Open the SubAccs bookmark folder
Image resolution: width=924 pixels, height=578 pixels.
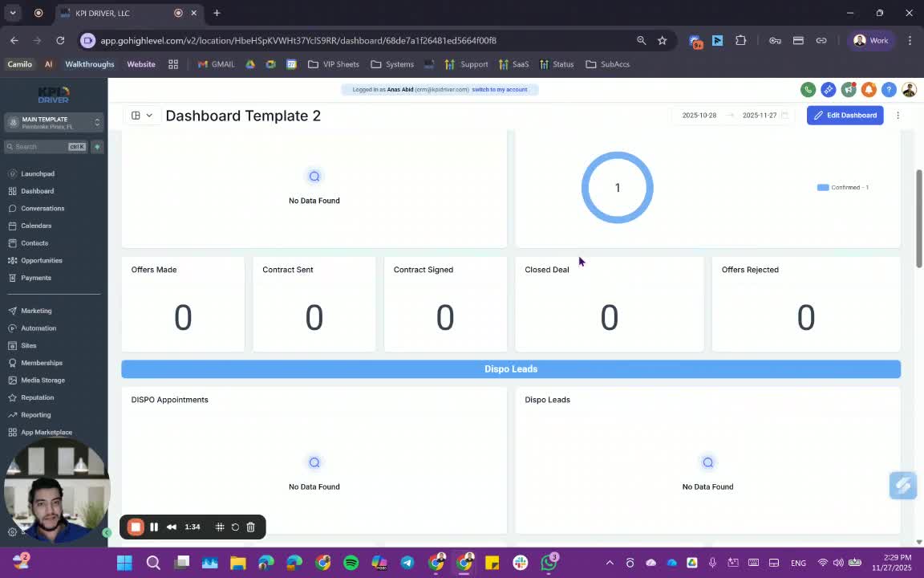pyautogui.click(x=607, y=64)
